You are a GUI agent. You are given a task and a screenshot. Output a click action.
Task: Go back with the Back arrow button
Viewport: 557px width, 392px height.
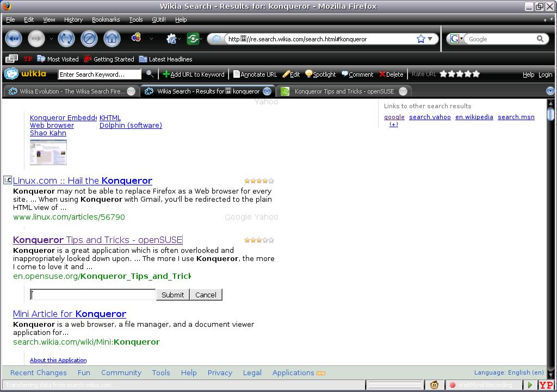click(x=14, y=39)
